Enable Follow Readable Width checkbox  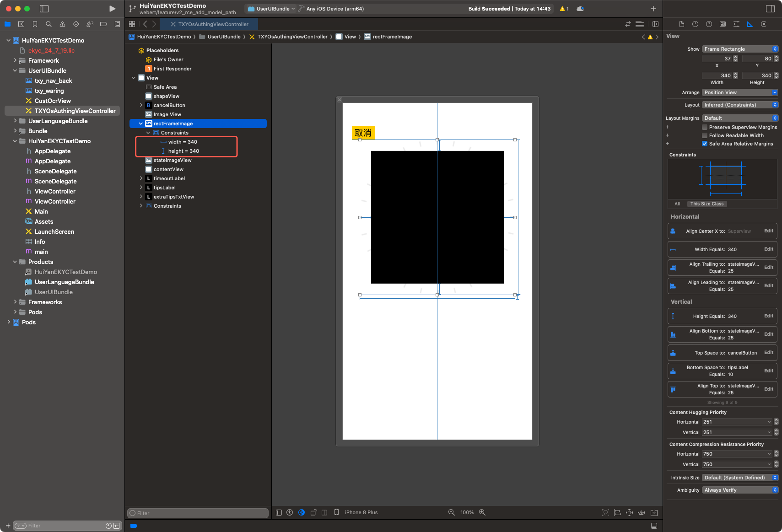705,135
